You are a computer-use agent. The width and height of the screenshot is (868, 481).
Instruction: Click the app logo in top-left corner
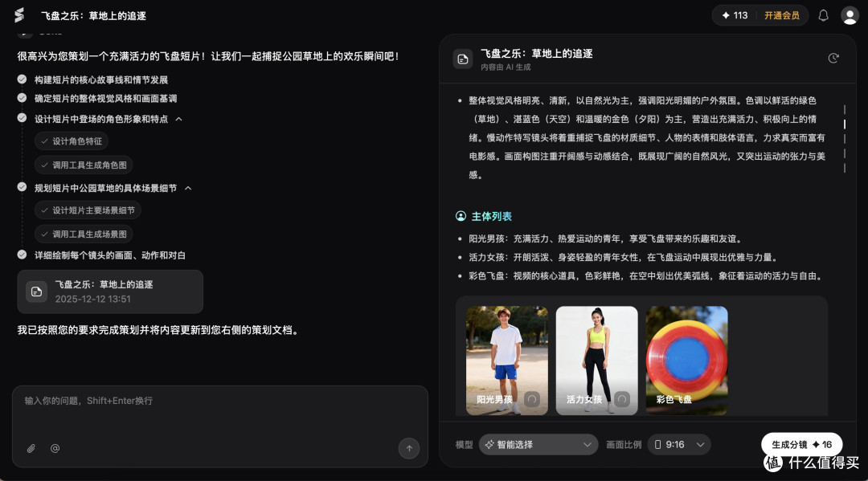coord(19,15)
